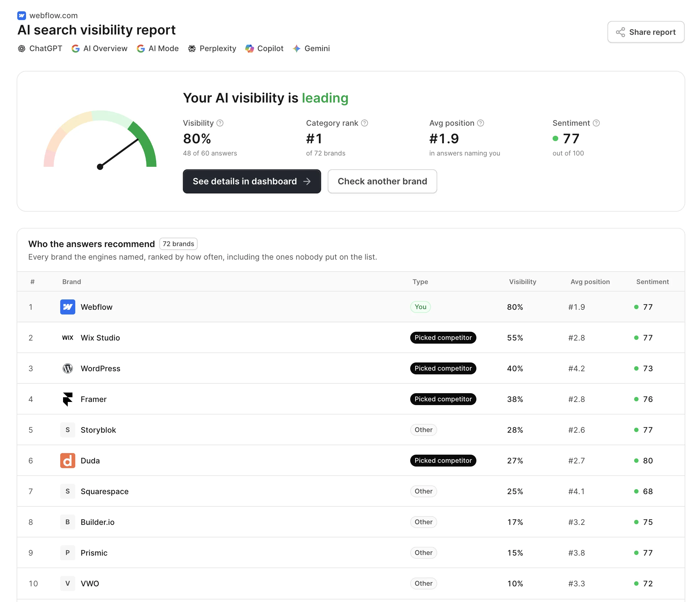Click the 72 brands badge
Image resolution: width=700 pixels, height=602 pixels.
pyautogui.click(x=178, y=244)
